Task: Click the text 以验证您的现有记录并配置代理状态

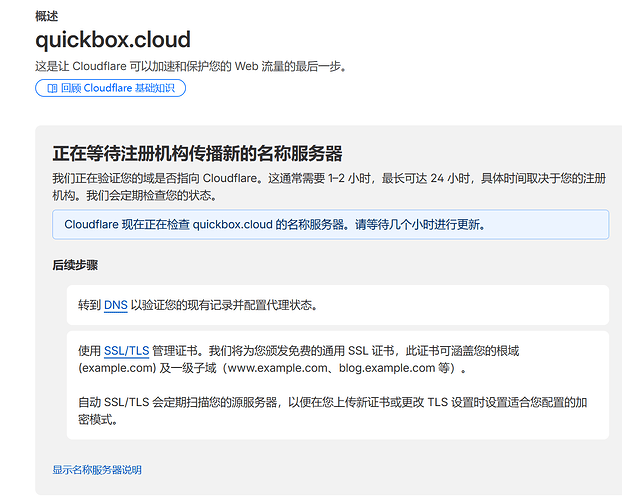Action: pos(224,305)
